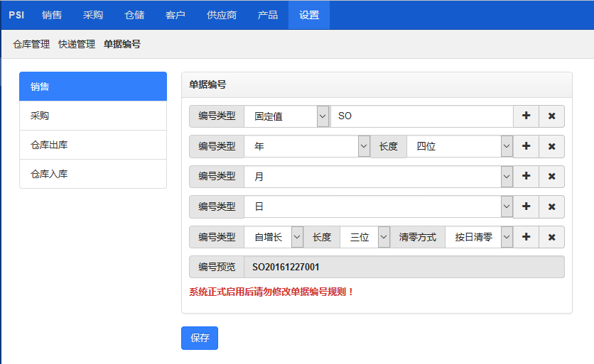Delete the year numbering row
Screen dimensions: 594x364
(x=551, y=146)
